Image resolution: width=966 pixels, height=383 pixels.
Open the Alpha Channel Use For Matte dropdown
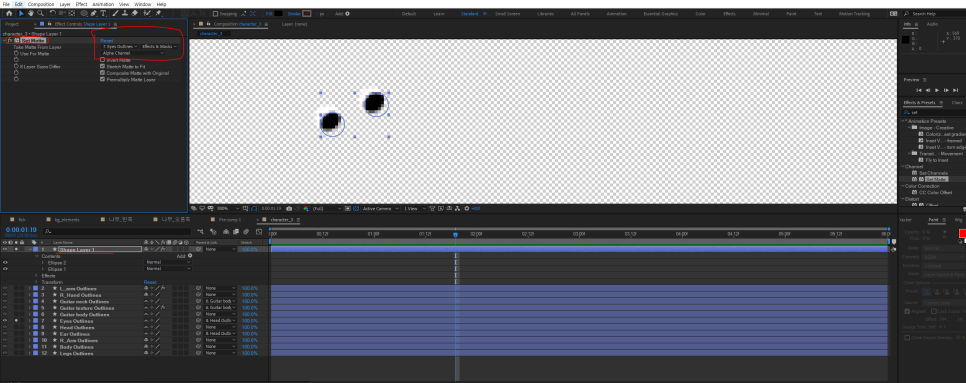pos(133,53)
